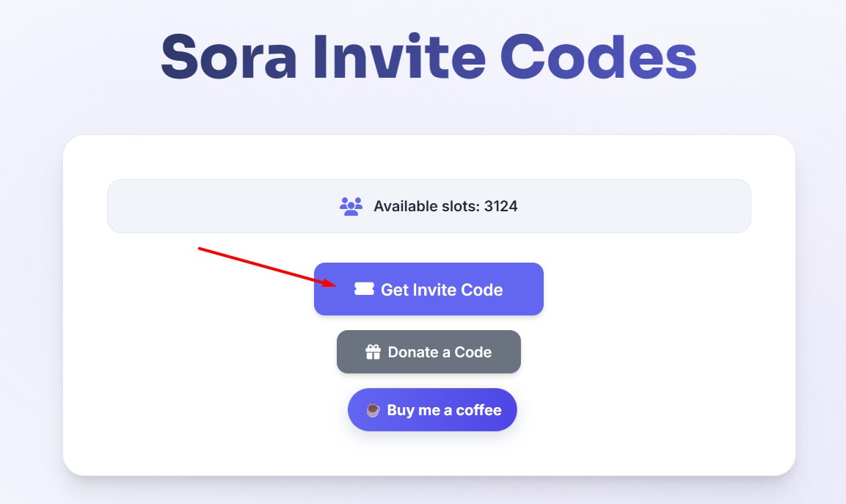Click the ticket icon on Get Invite Code
Image resolution: width=846 pixels, height=504 pixels.
pyautogui.click(x=364, y=289)
